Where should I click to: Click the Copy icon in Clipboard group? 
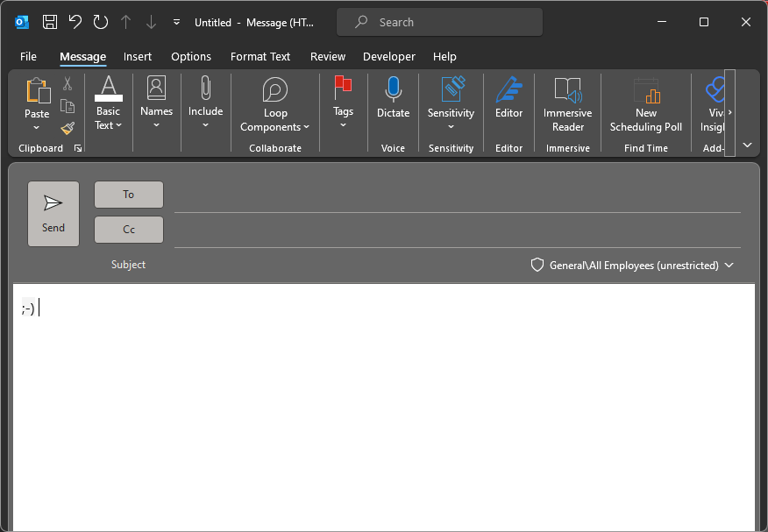pyautogui.click(x=68, y=106)
